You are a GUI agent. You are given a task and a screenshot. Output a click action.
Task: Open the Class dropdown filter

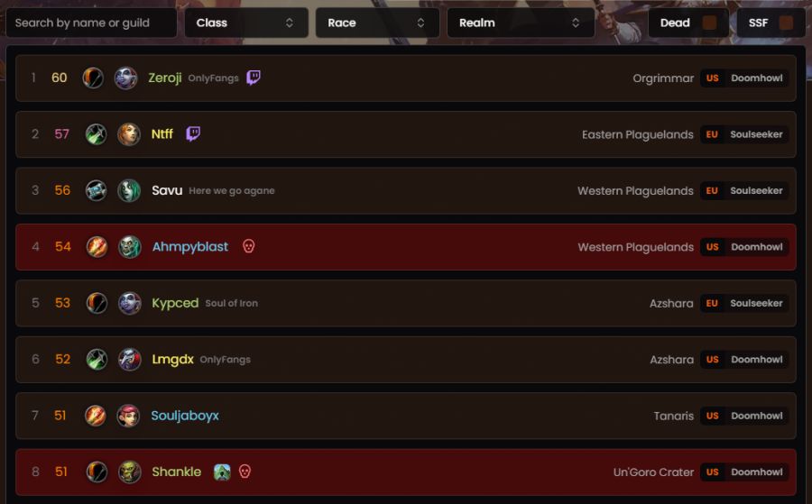pos(246,23)
